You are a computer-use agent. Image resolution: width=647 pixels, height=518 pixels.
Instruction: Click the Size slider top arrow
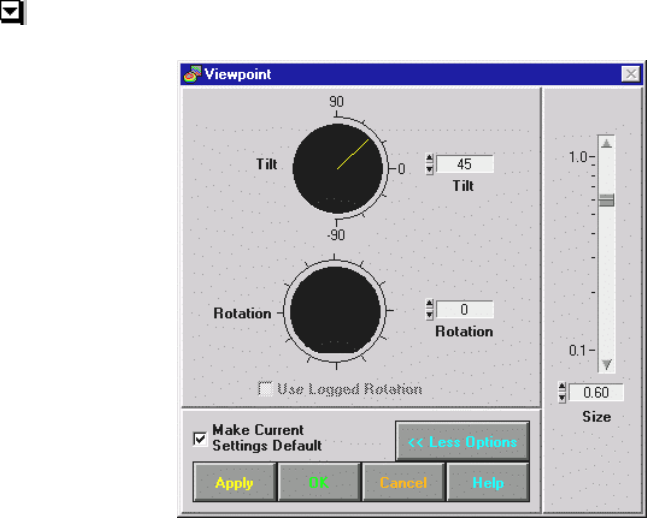(x=607, y=144)
